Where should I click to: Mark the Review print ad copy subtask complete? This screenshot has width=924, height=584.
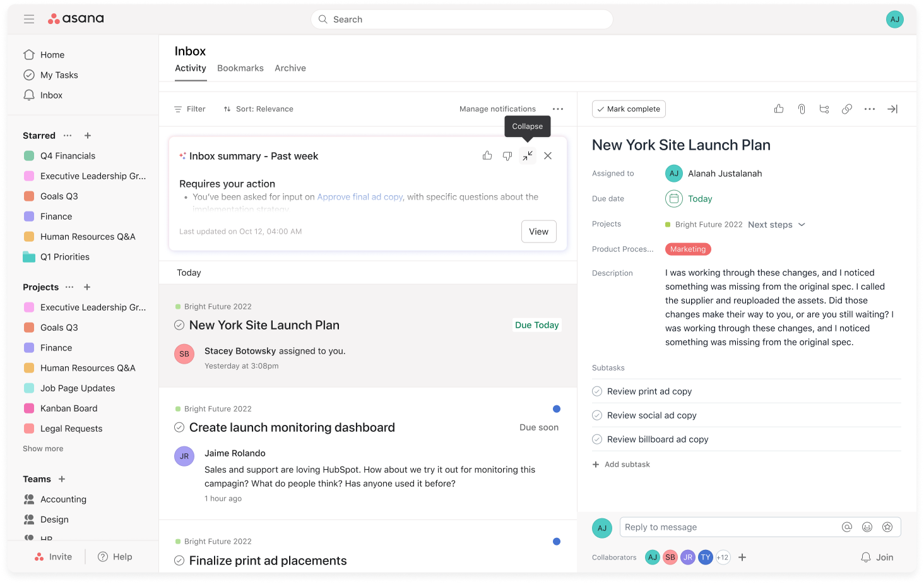tap(596, 391)
